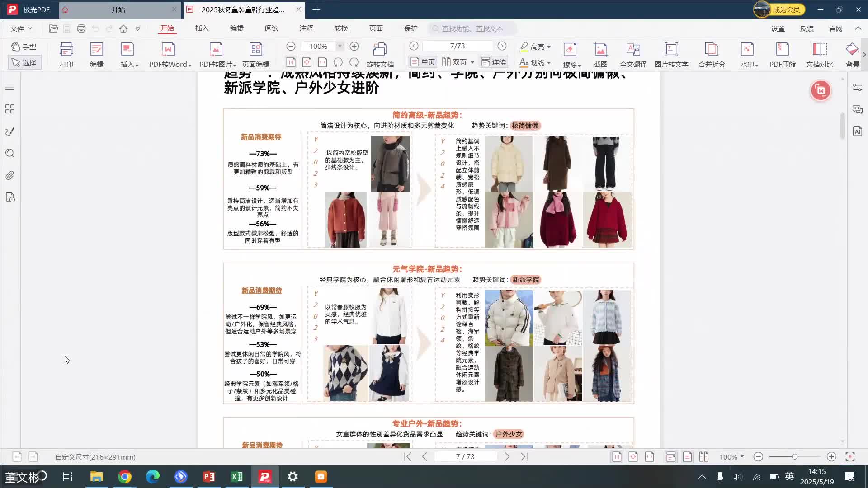Image resolution: width=868 pixels, height=488 pixels.
Task: Switch to the 转换 ribbon tab
Action: (x=342, y=28)
